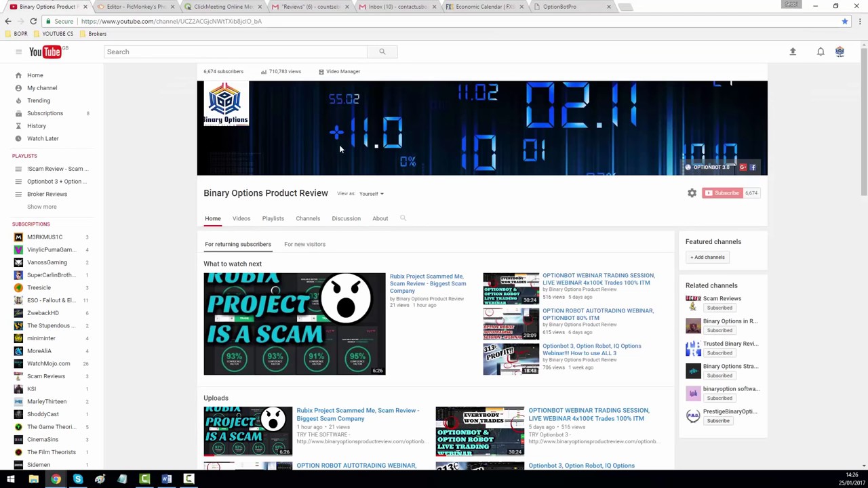Switch to the Playlists tab
868x488 pixels.
tap(273, 218)
